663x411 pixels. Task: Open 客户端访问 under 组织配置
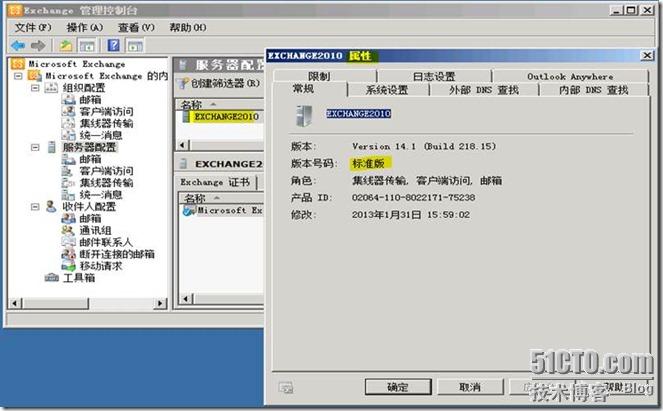tap(107, 111)
